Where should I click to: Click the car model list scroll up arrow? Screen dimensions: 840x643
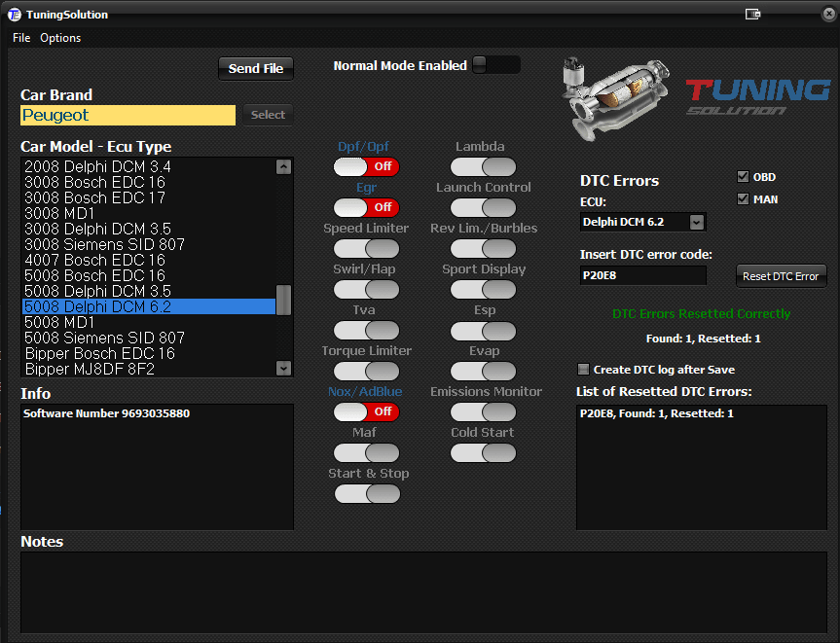tap(283, 167)
